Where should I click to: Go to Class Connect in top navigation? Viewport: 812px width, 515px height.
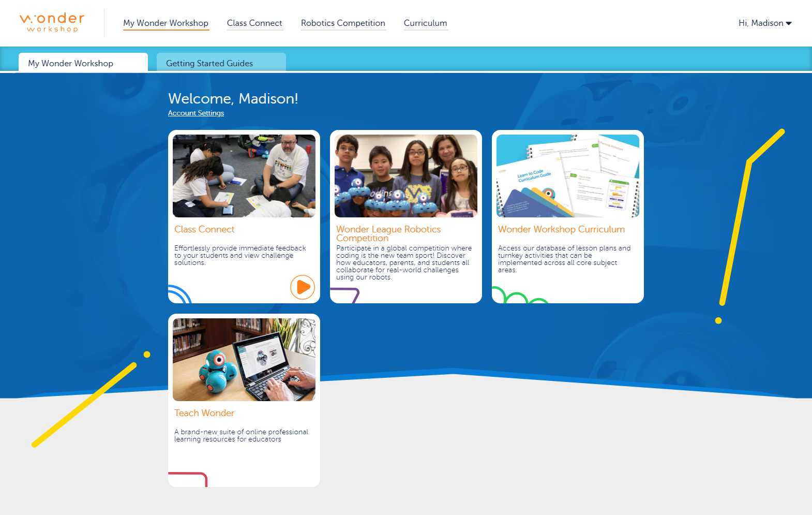point(254,23)
